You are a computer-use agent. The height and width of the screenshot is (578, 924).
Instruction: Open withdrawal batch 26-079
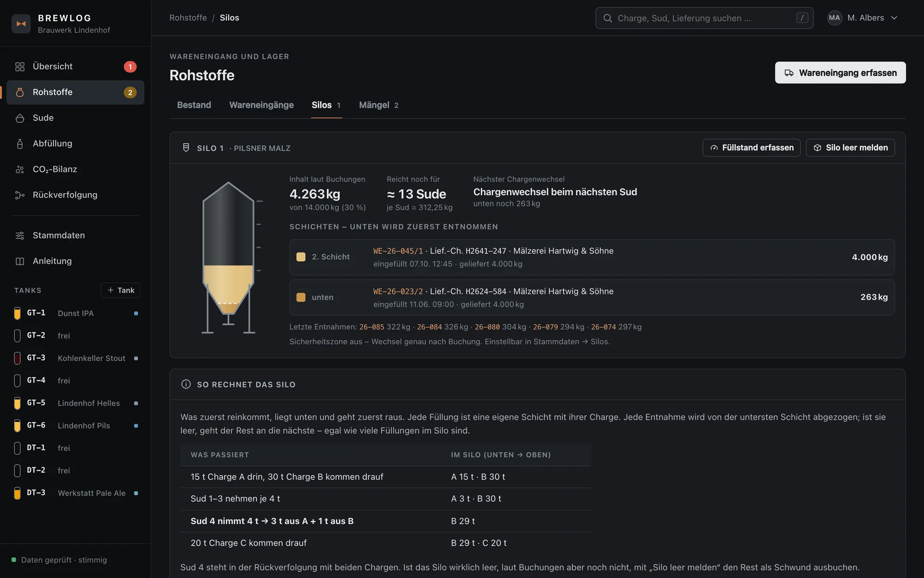(x=546, y=327)
